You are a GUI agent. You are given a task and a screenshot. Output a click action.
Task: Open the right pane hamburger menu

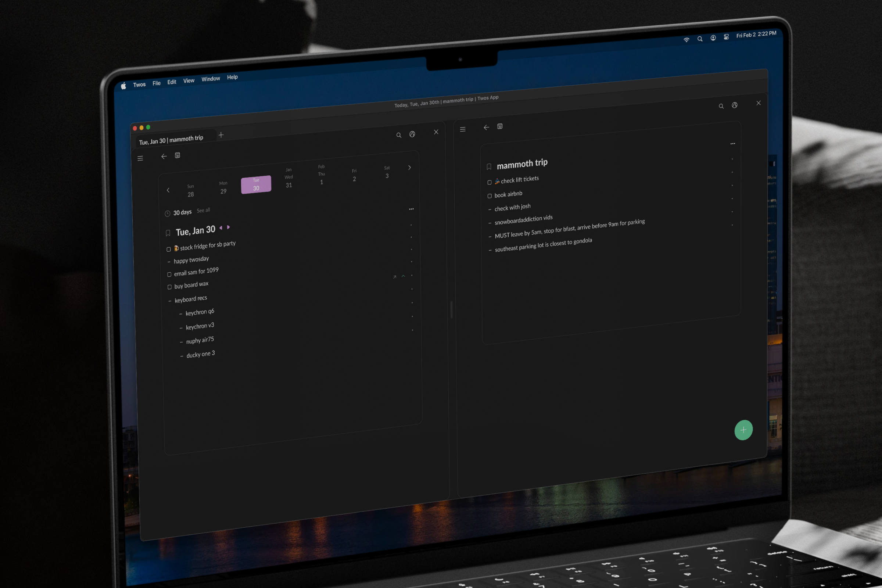[x=462, y=129]
